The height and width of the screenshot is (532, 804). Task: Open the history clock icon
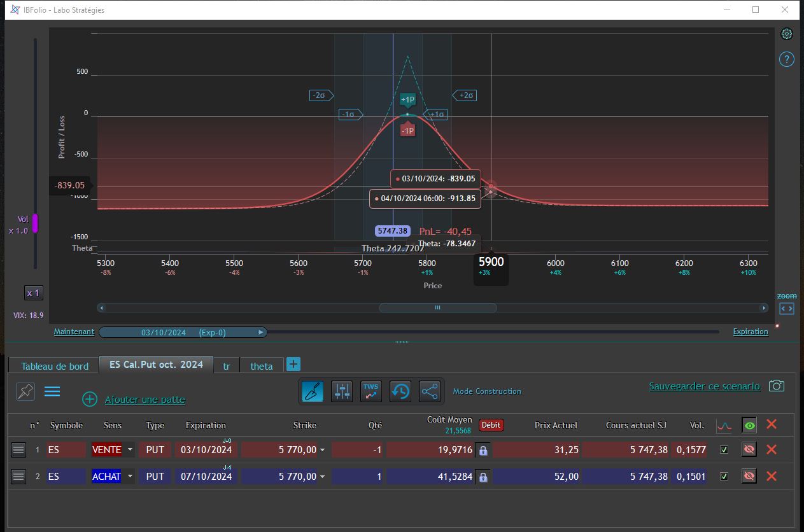[x=400, y=391]
